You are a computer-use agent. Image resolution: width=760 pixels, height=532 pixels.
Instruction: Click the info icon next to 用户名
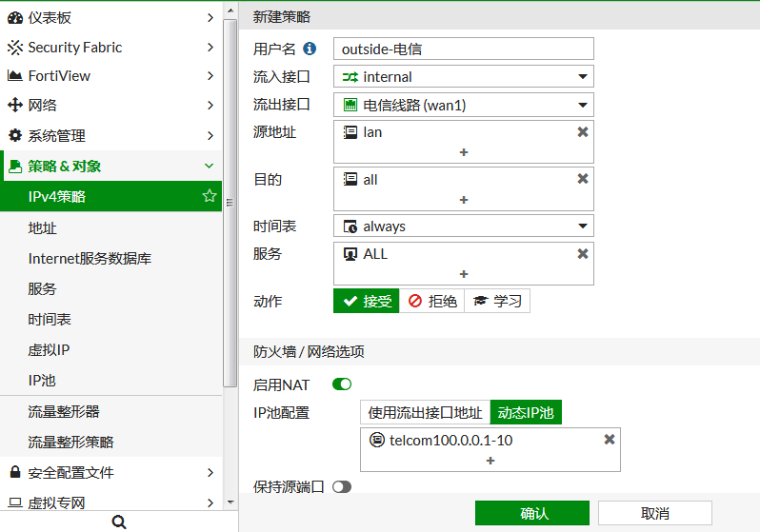(x=309, y=49)
